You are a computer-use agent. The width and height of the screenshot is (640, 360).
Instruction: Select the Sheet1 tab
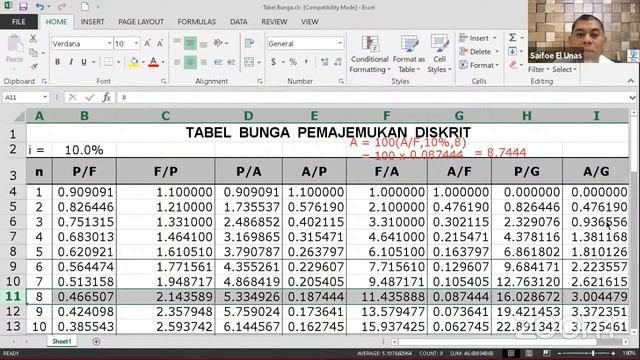[62, 341]
